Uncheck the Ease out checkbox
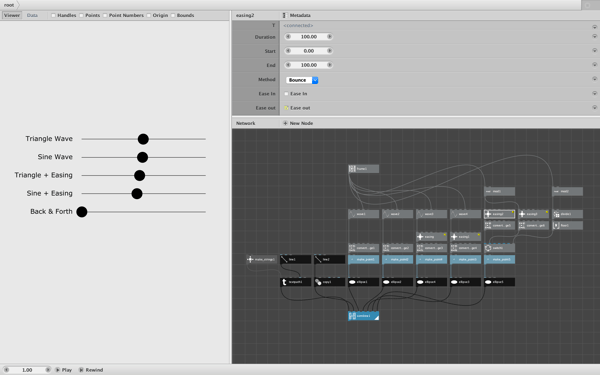Viewport: 600px width, 375px height. coord(286,108)
